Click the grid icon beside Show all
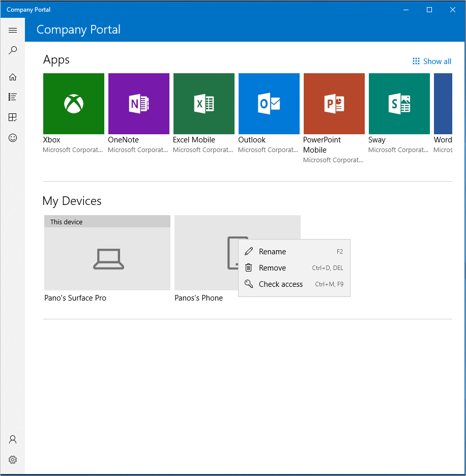 click(416, 61)
